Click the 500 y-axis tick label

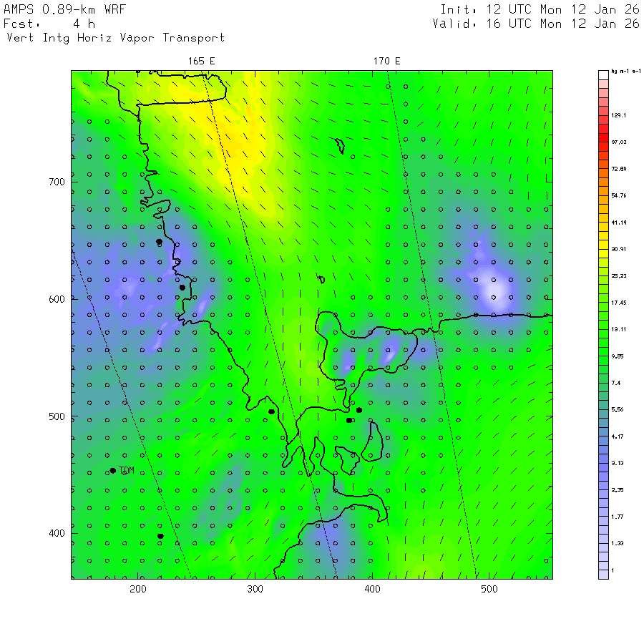[57, 416]
